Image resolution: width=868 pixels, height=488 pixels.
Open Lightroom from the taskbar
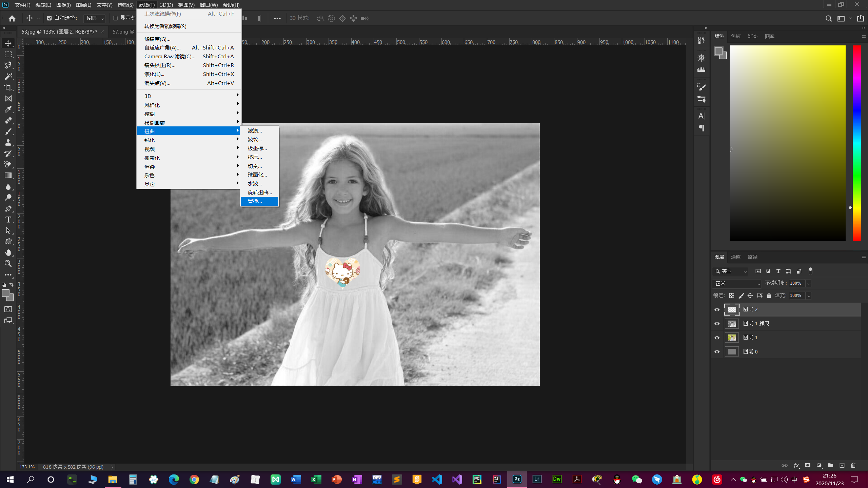click(537, 479)
